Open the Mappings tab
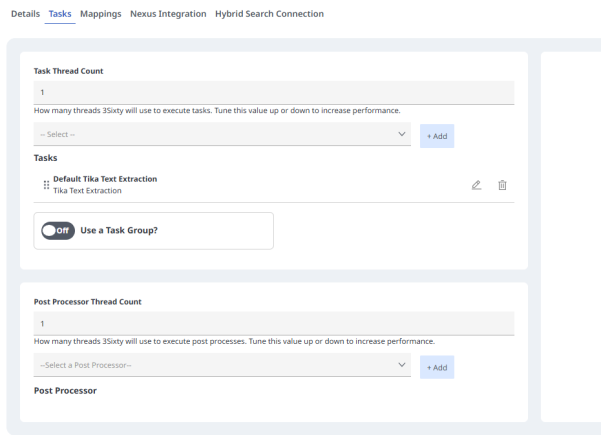Viewport: 601px width, 435px height. click(101, 14)
